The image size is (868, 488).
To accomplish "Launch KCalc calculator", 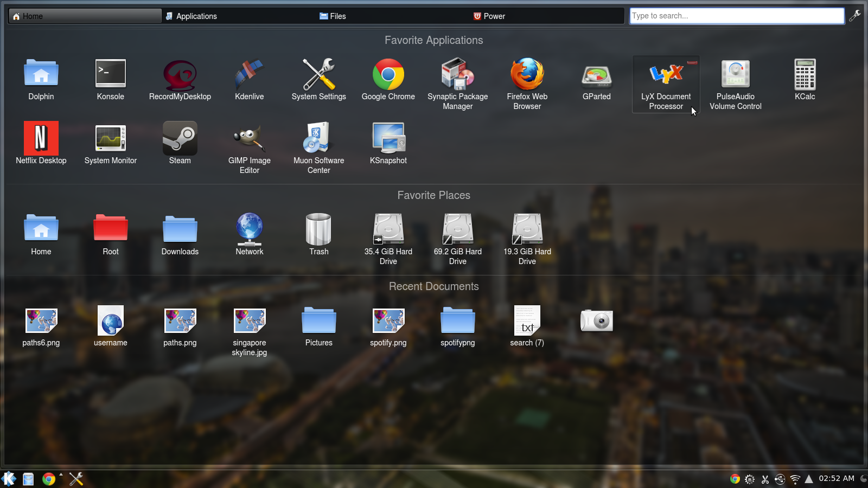I will (x=805, y=80).
